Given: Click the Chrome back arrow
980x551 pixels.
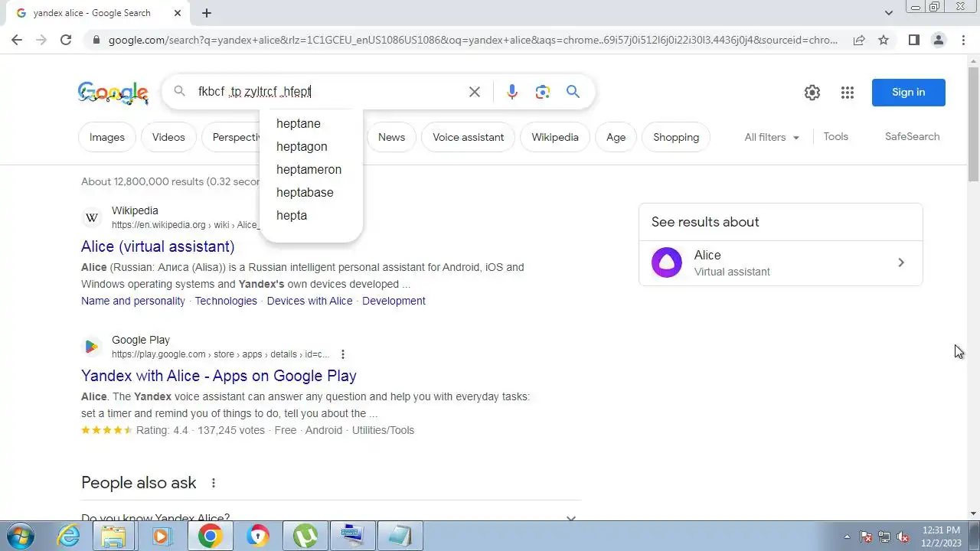Looking at the screenshot, I should point(17,40).
